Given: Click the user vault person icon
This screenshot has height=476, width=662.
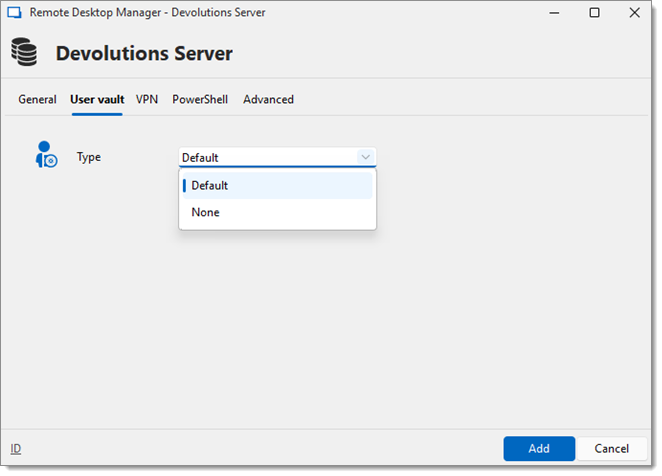Looking at the screenshot, I should pos(46,155).
